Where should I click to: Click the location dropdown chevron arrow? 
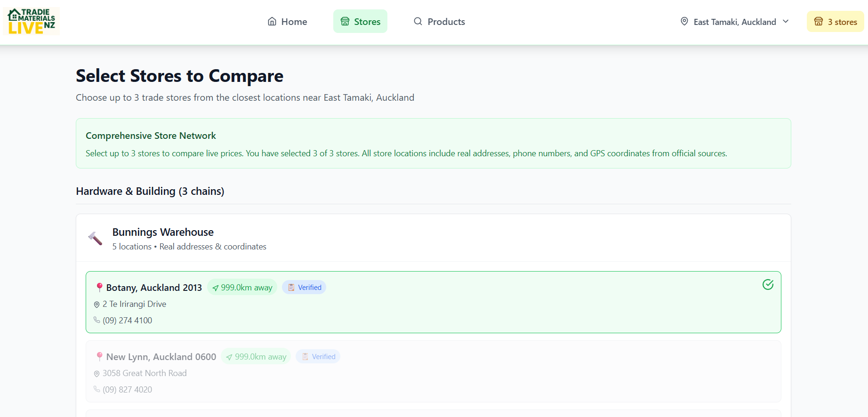point(786,21)
